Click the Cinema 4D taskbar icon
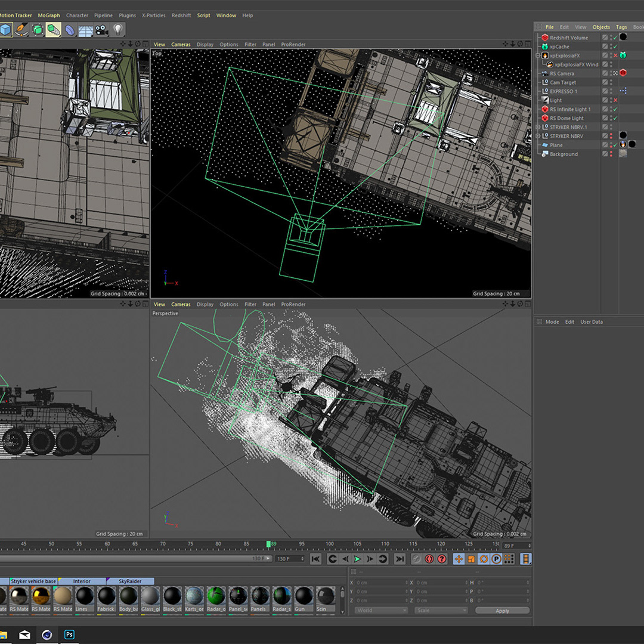The width and height of the screenshot is (644, 644). pyautogui.click(x=47, y=634)
